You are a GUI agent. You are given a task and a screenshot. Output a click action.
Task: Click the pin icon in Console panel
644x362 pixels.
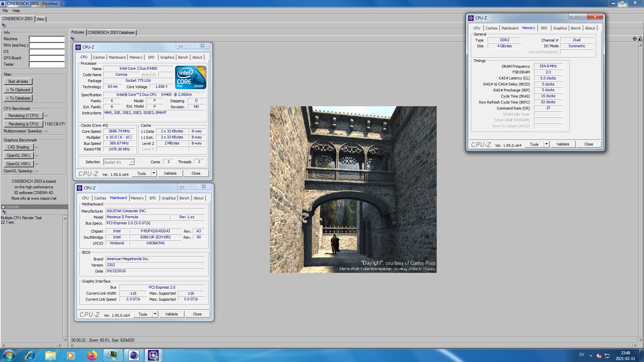click(4, 212)
